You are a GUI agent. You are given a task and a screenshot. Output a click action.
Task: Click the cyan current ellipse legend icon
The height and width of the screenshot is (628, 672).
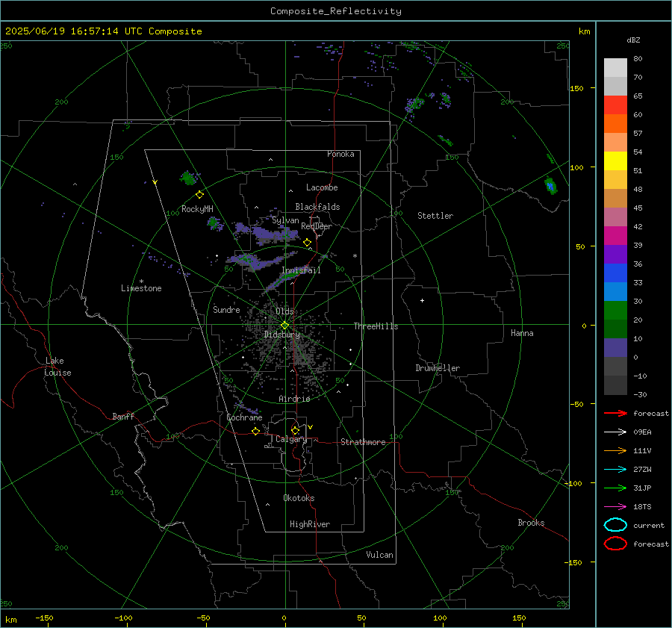click(x=615, y=525)
